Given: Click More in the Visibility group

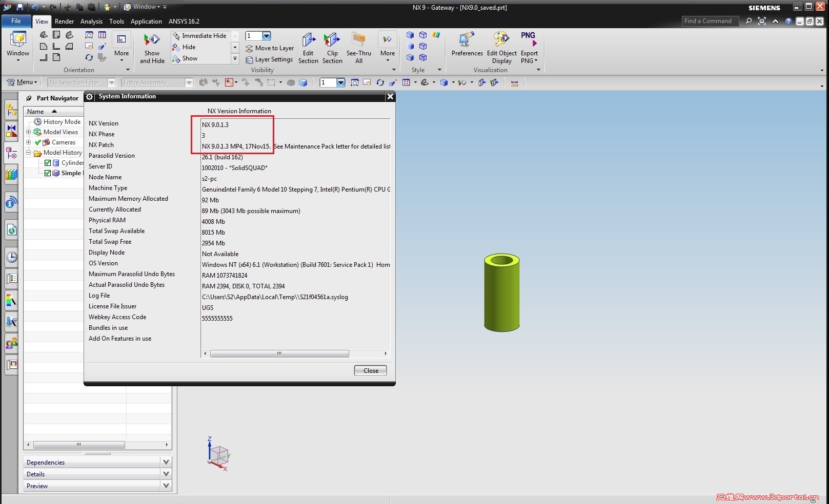Looking at the screenshot, I should coord(388,47).
